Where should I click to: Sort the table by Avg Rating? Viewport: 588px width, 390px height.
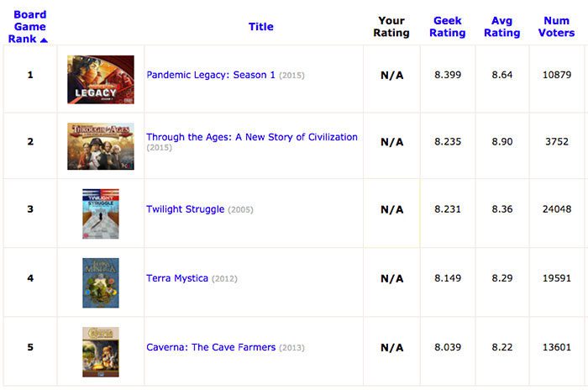501,27
